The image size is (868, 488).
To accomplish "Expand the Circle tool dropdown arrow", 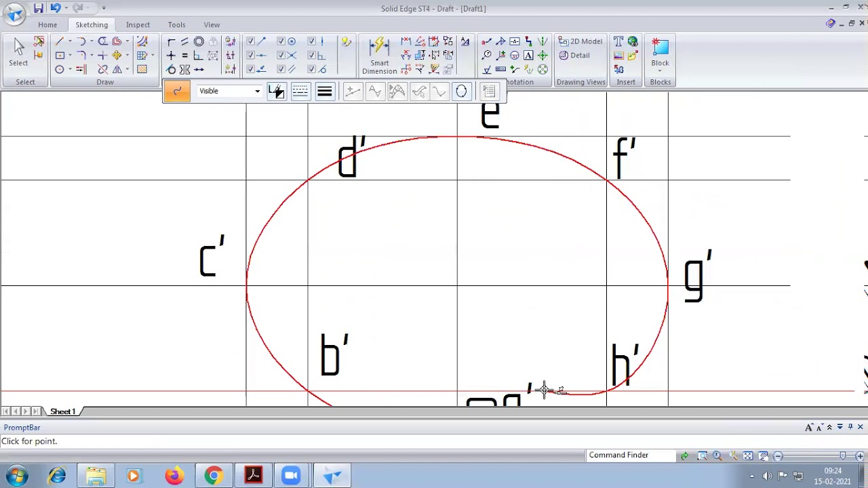I will pos(70,69).
